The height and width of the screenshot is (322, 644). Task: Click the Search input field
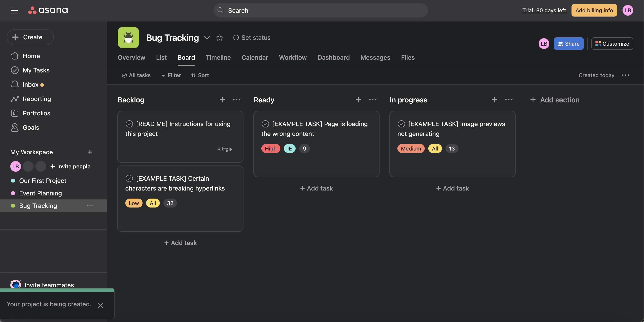pyautogui.click(x=320, y=10)
